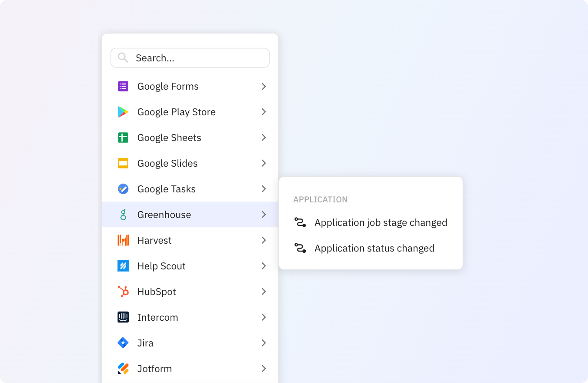This screenshot has height=383, width=588.
Task: Click the HubSpot sprocket icon
Action: click(123, 292)
